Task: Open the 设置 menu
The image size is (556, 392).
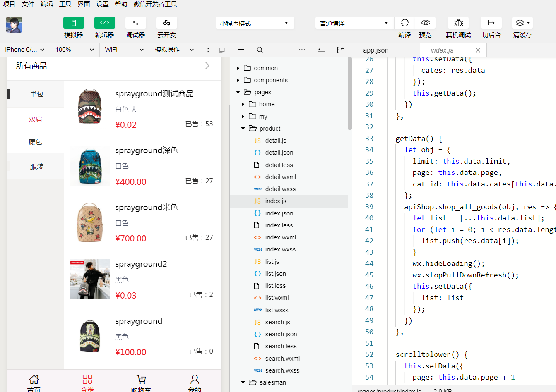Action: [x=102, y=4]
